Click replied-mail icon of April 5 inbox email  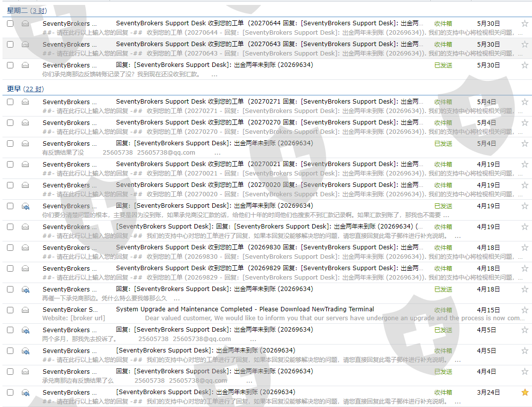25,351
